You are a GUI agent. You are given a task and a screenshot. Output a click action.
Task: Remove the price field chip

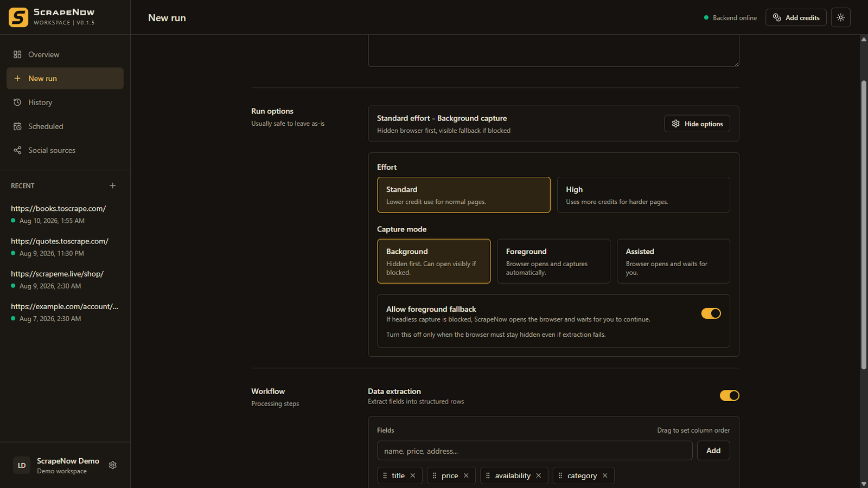pyautogui.click(x=466, y=476)
